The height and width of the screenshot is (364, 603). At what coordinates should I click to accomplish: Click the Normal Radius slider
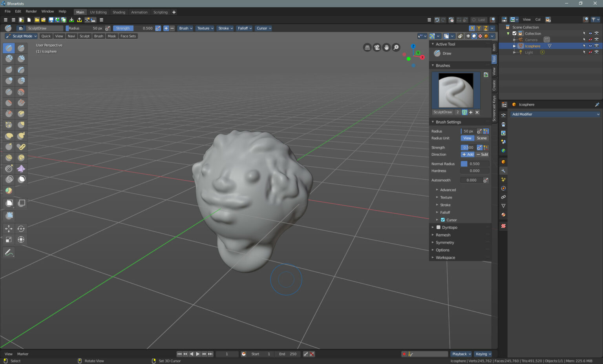[x=475, y=164]
